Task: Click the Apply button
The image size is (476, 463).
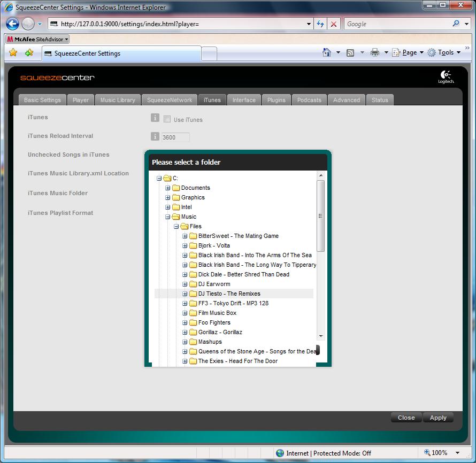Action: click(x=437, y=418)
